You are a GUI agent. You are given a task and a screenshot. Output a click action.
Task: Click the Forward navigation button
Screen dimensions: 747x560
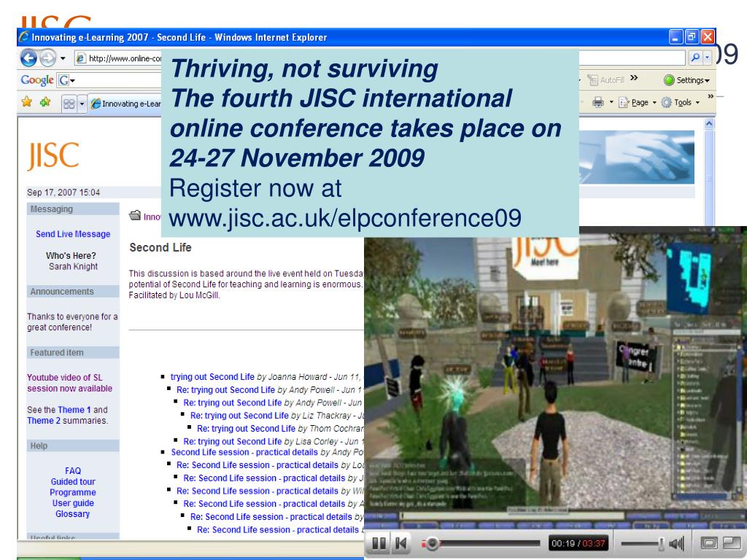point(47,58)
